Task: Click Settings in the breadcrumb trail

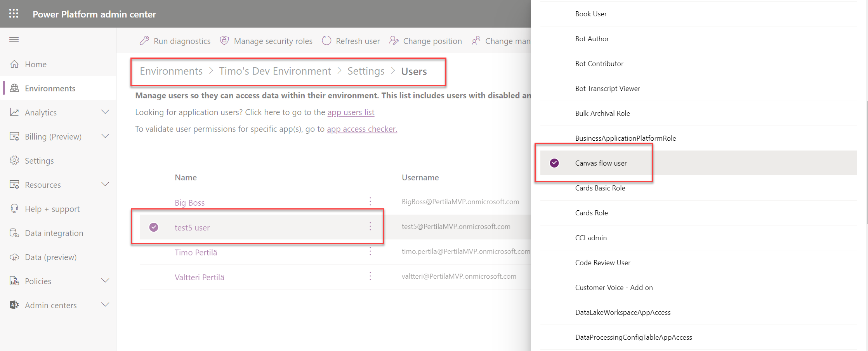Action: coord(366,71)
